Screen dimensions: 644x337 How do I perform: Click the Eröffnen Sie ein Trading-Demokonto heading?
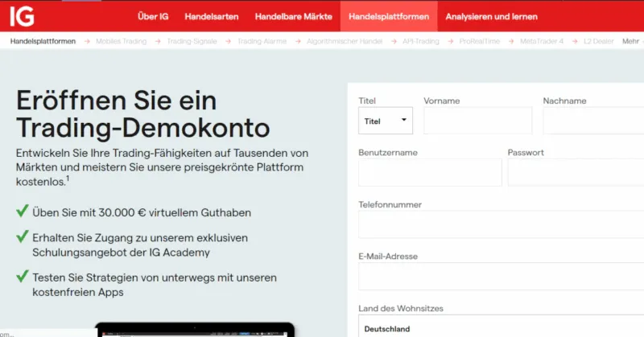click(x=143, y=113)
